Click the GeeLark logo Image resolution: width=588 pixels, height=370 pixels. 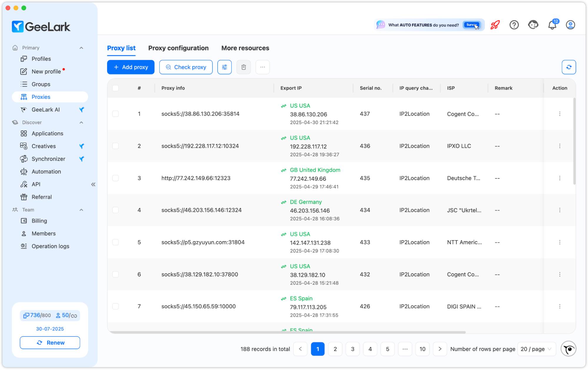coord(41,27)
